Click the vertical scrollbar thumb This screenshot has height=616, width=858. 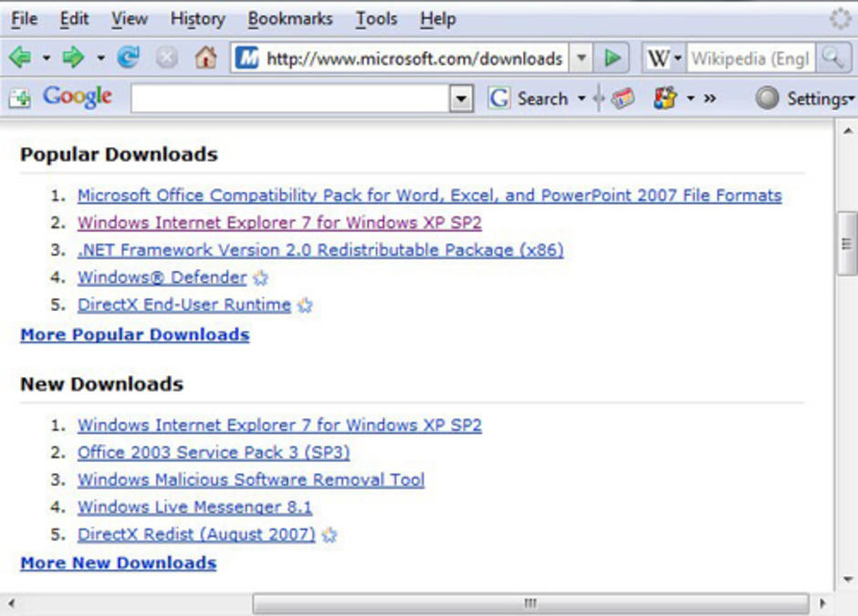click(846, 244)
